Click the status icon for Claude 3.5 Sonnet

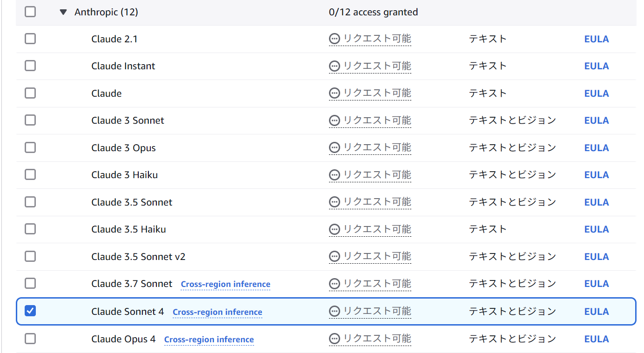click(x=335, y=202)
